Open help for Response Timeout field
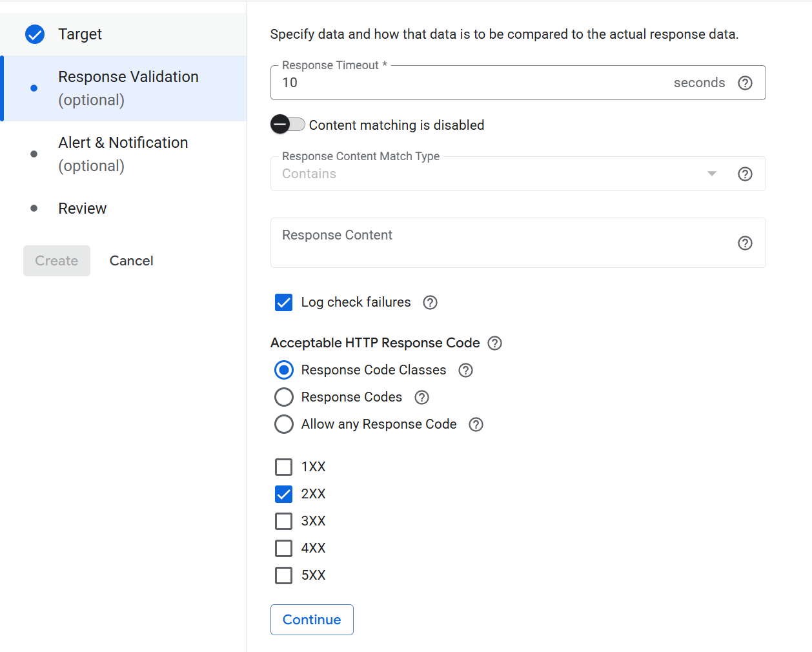Image resolution: width=812 pixels, height=652 pixels. click(745, 83)
